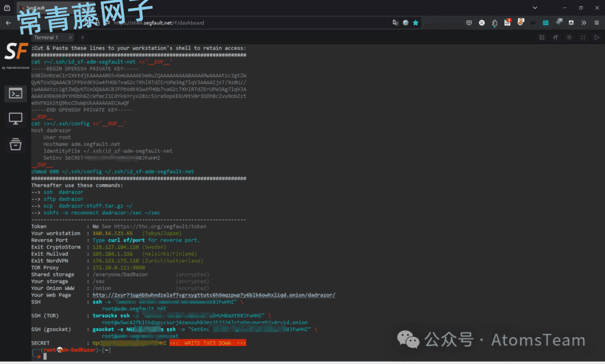Click the END OPENSSH PRIVATE KEY line

82,110
